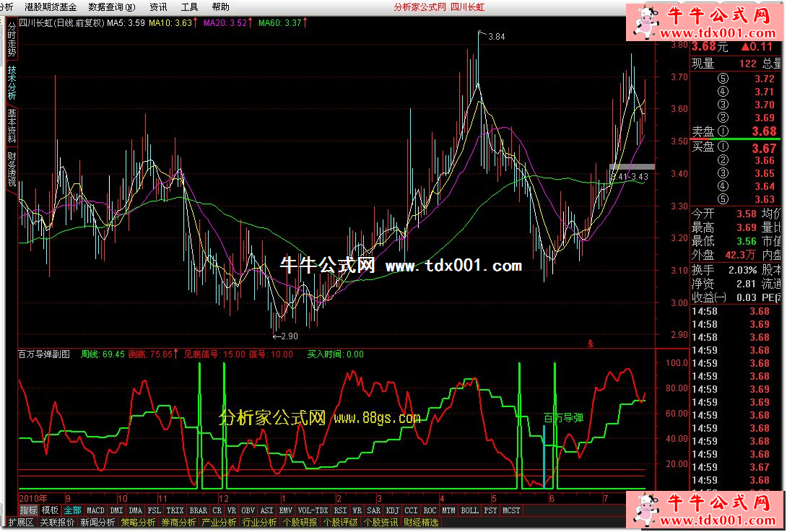The image size is (787, 532).
Task: Choose the RSI indicator tab
Action: pyautogui.click(x=340, y=510)
